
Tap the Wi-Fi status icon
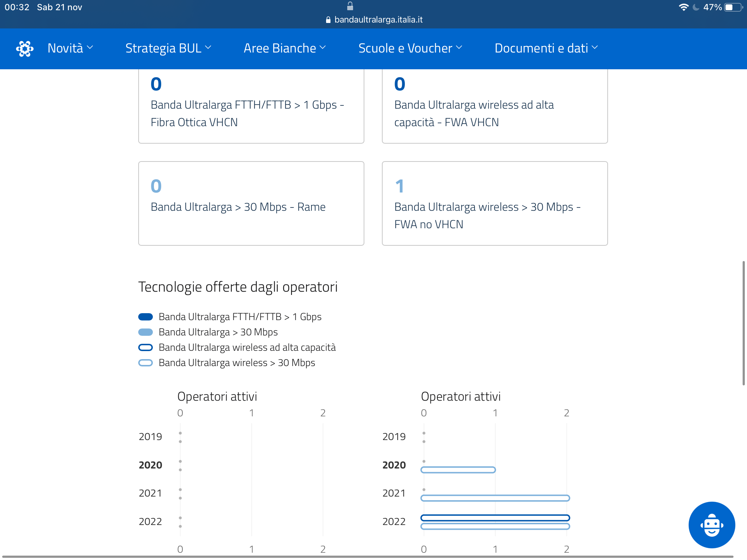[683, 7]
